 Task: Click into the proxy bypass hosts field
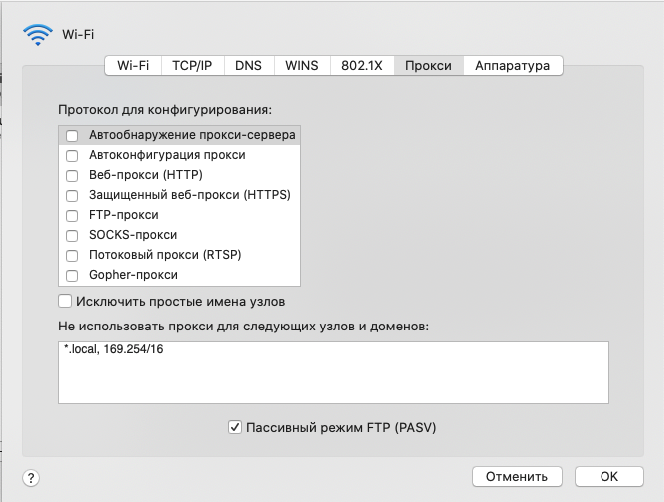tap(333, 372)
